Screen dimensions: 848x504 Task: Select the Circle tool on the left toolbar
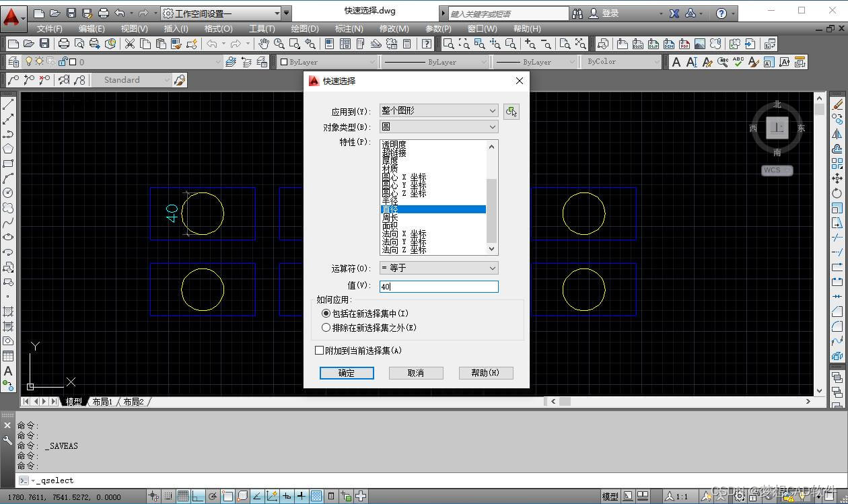pos(9,193)
